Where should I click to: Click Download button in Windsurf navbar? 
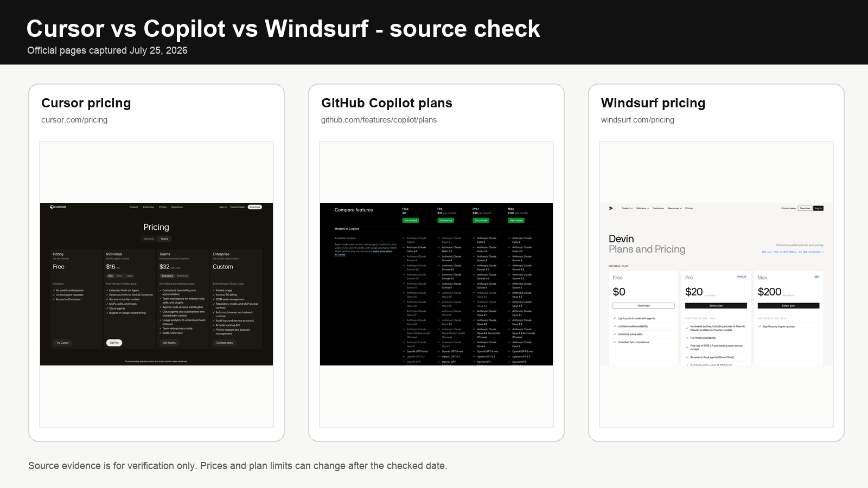[x=805, y=208]
